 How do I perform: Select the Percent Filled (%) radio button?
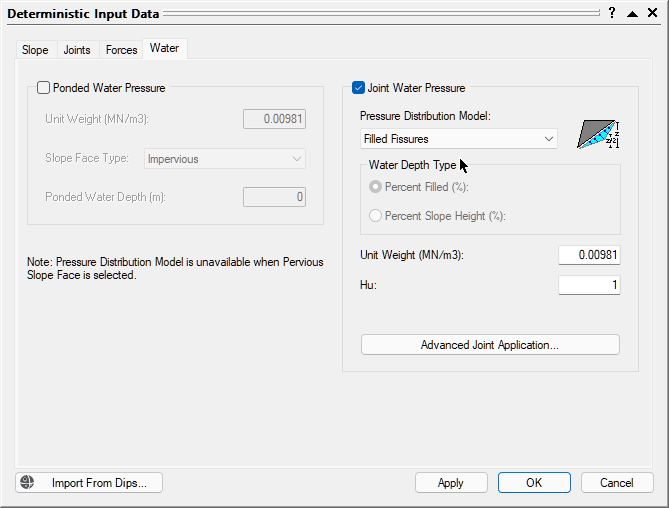point(376,187)
